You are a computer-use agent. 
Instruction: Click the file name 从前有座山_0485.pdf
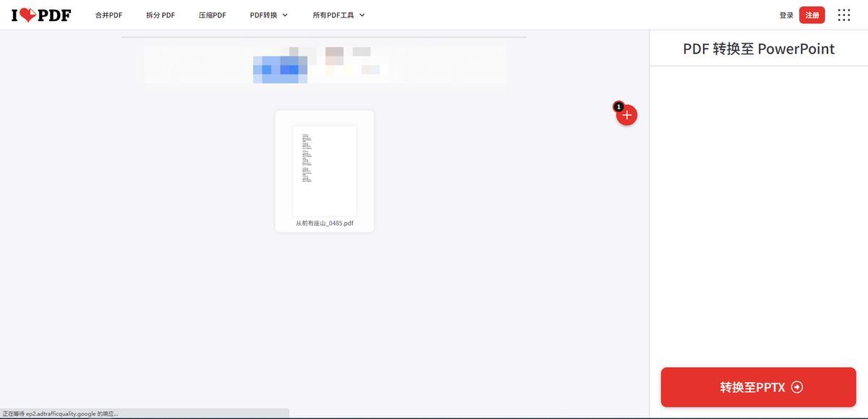point(324,224)
